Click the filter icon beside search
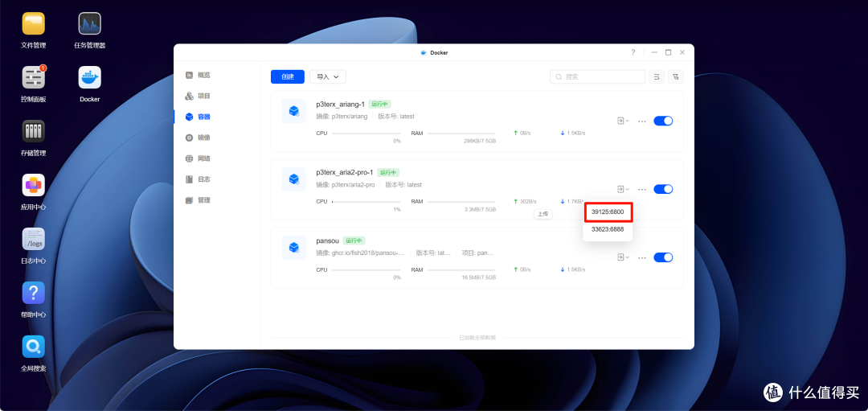Image resolution: width=868 pixels, height=411 pixels. (x=675, y=77)
